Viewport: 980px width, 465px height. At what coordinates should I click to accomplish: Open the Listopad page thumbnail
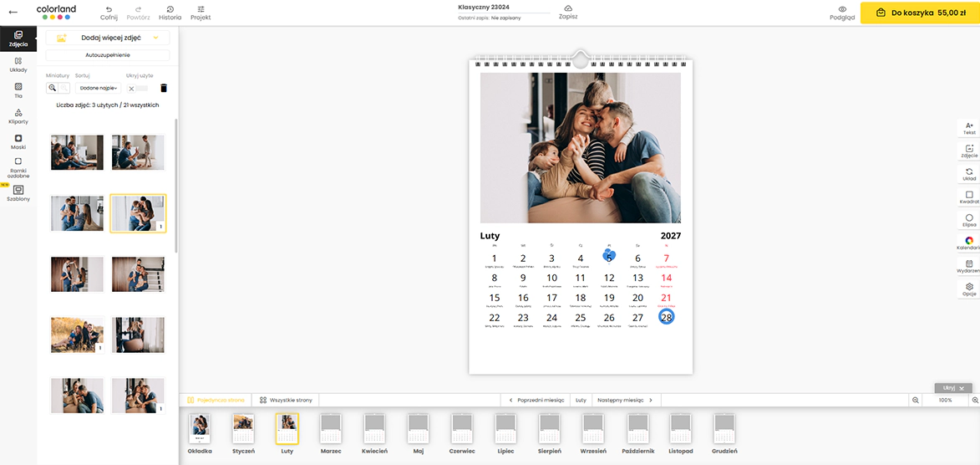point(681,429)
